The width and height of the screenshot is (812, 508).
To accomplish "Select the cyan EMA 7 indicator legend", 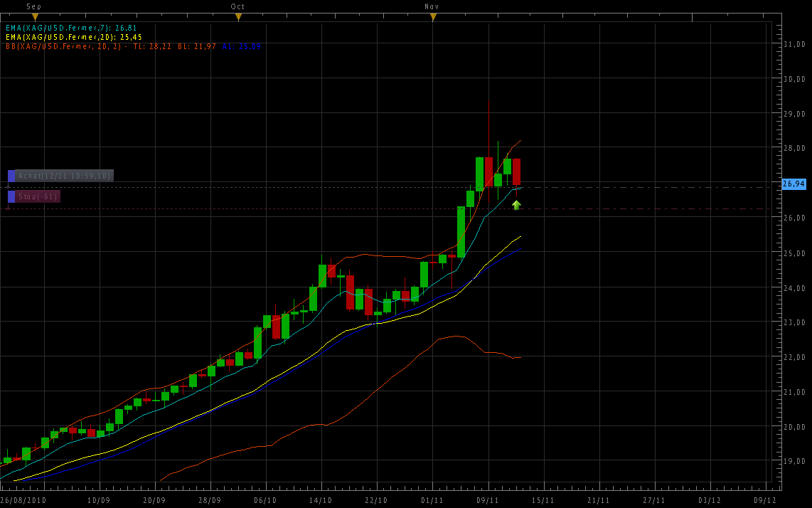I will point(70,28).
